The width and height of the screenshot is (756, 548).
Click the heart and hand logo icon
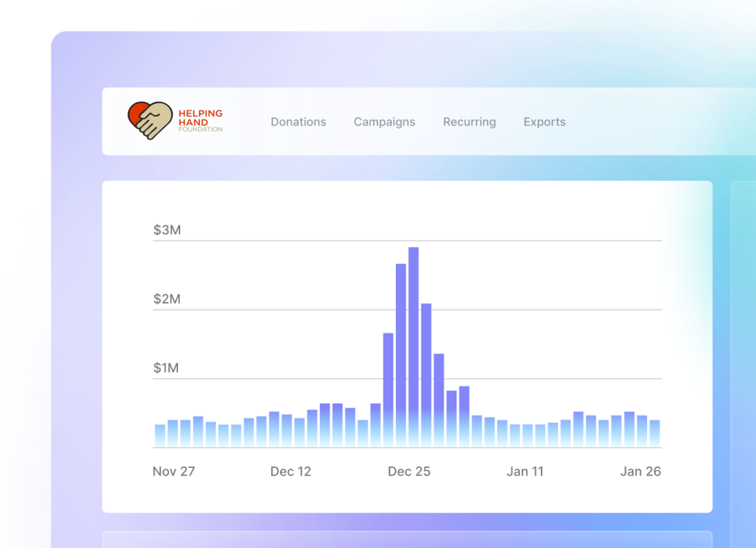[x=150, y=120]
